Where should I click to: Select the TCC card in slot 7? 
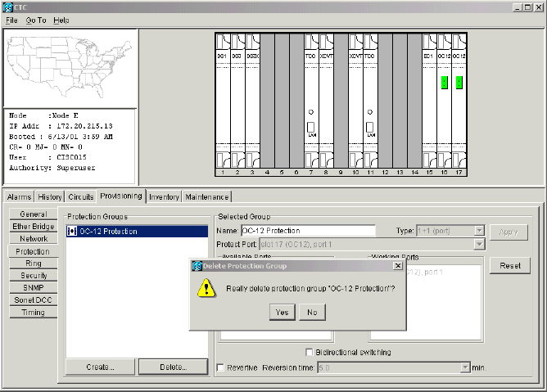click(x=311, y=101)
